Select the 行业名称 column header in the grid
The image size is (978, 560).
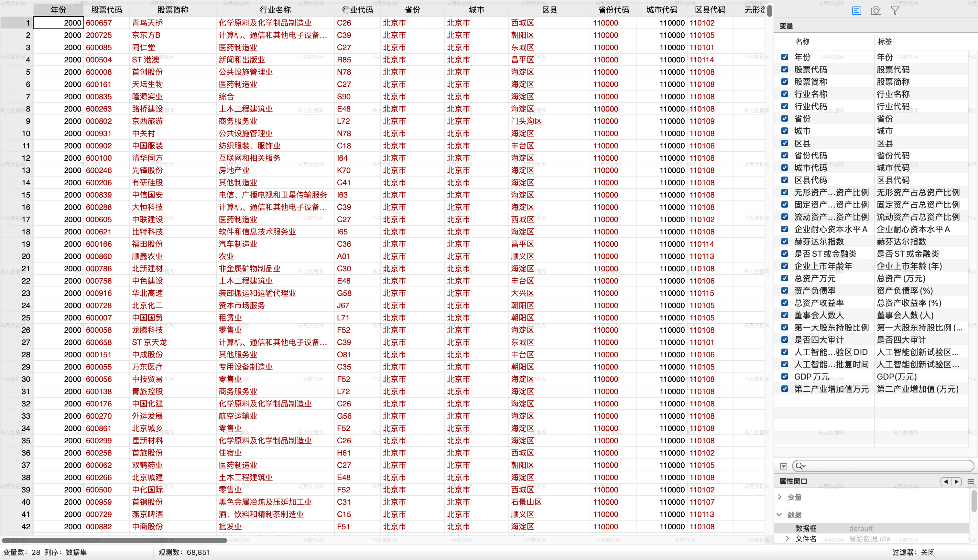(276, 10)
